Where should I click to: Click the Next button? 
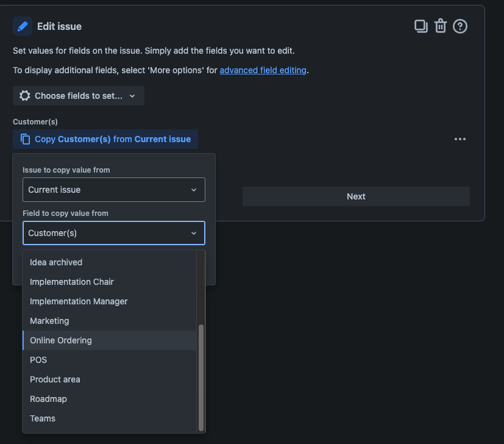[356, 196]
